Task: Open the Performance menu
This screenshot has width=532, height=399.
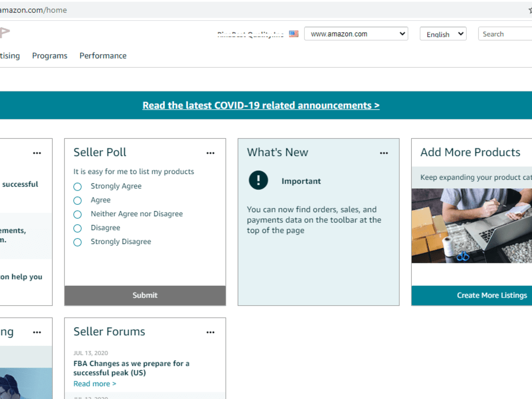Action: tap(103, 56)
